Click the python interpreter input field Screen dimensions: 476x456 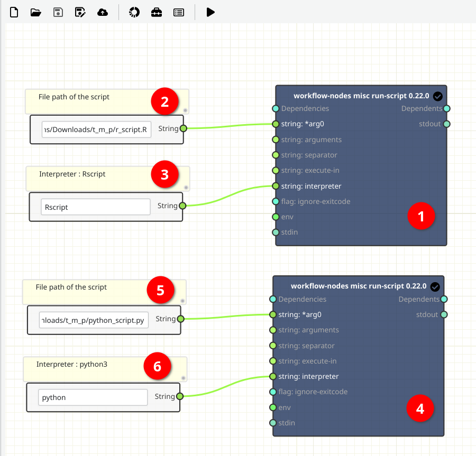(93, 397)
